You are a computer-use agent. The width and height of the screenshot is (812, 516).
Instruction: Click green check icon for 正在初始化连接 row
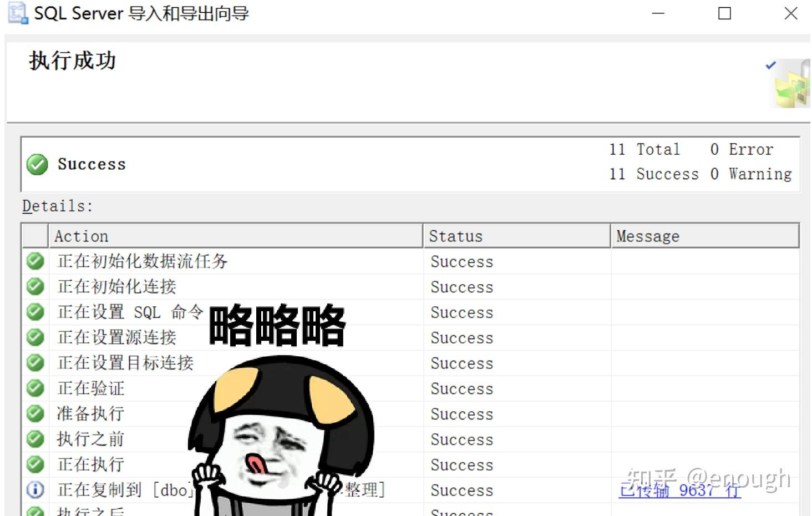coord(35,286)
